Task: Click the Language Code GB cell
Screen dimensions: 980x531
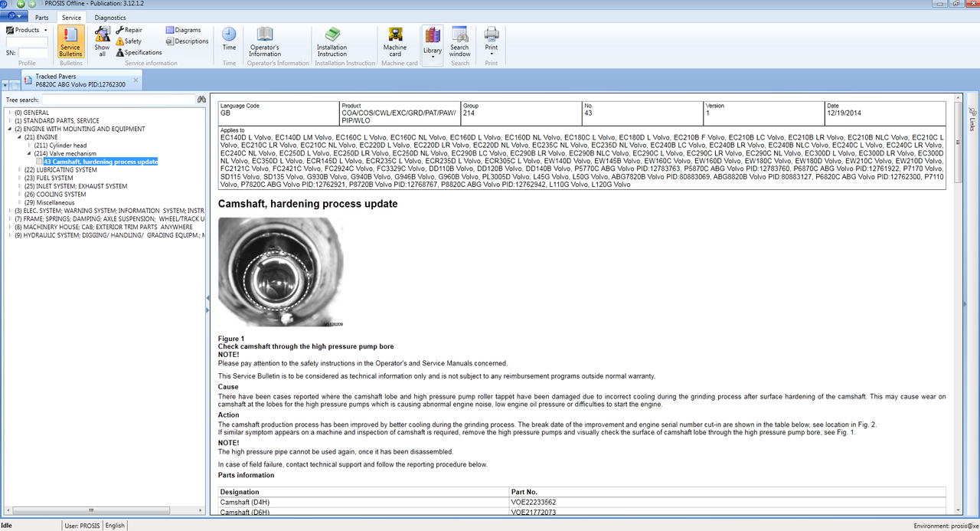Action: tap(279, 113)
